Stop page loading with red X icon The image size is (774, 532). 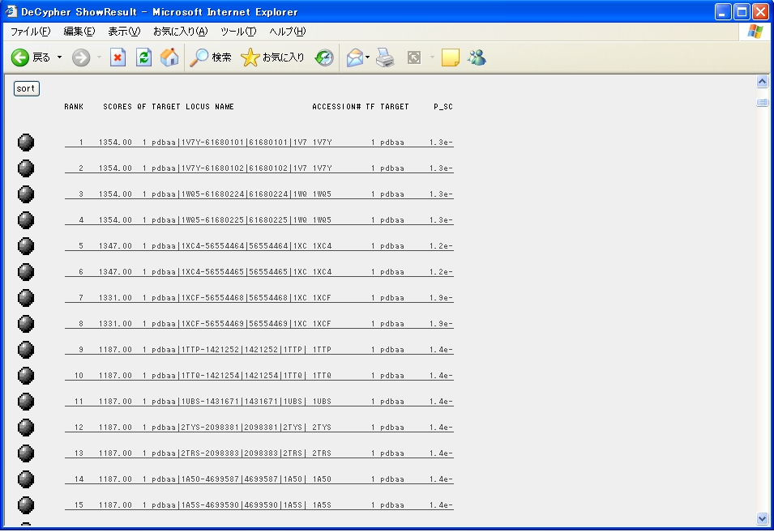pos(118,57)
